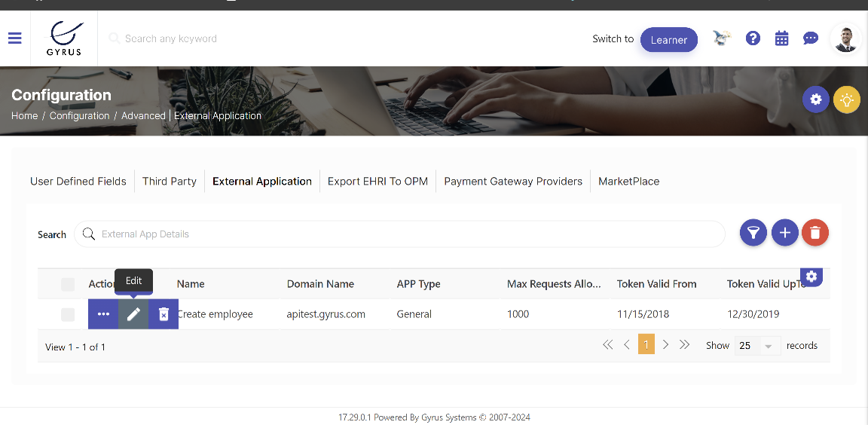Add new external application with plus icon
868x425 pixels.
[784, 234]
